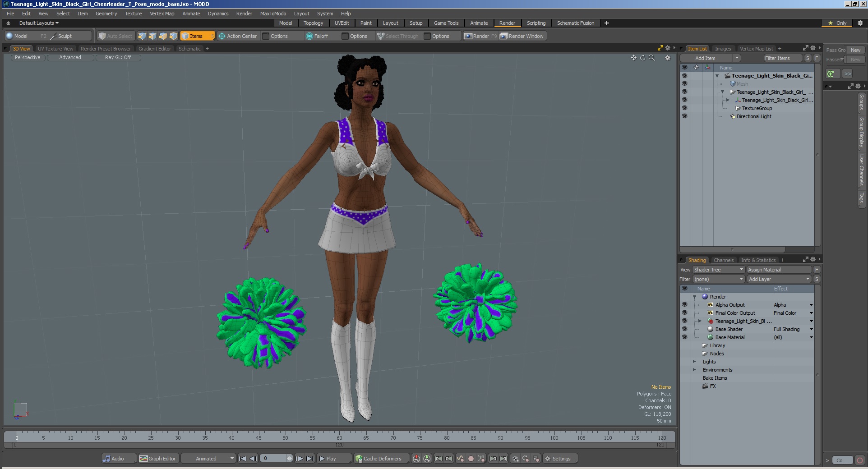This screenshot has width=868, height=469.
Task: Jump to the last frame
Action: point(310,459)
